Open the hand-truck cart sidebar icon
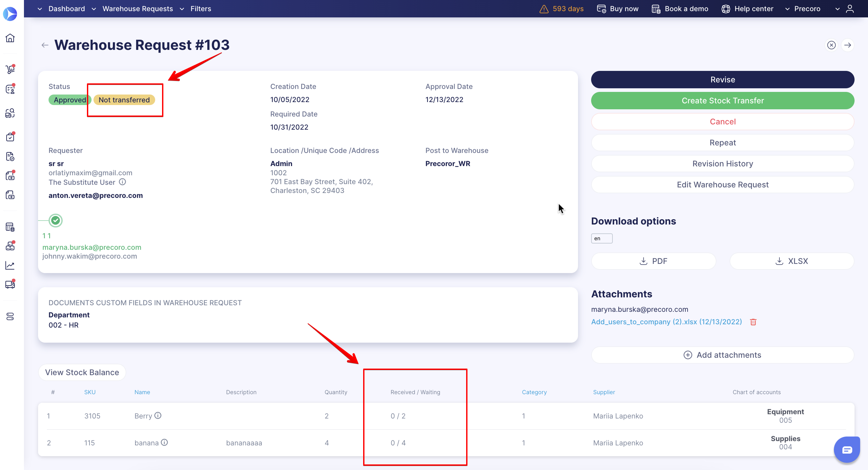 10,69
